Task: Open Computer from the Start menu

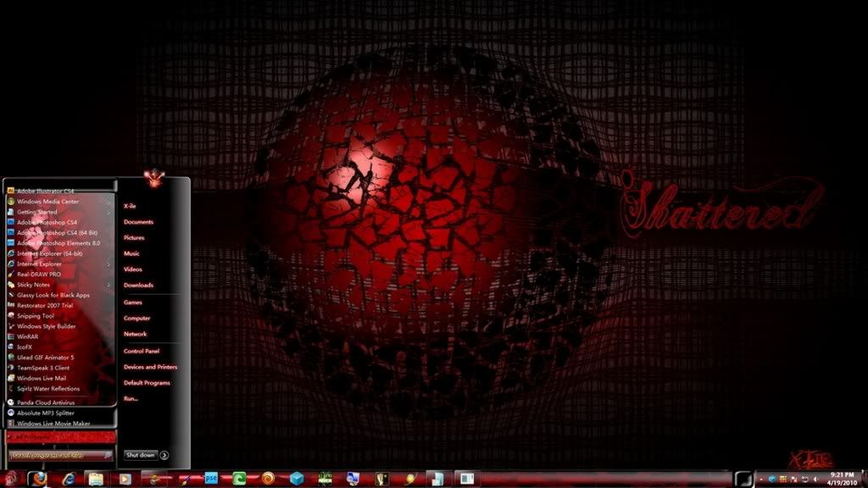Action: click(136, 319)
